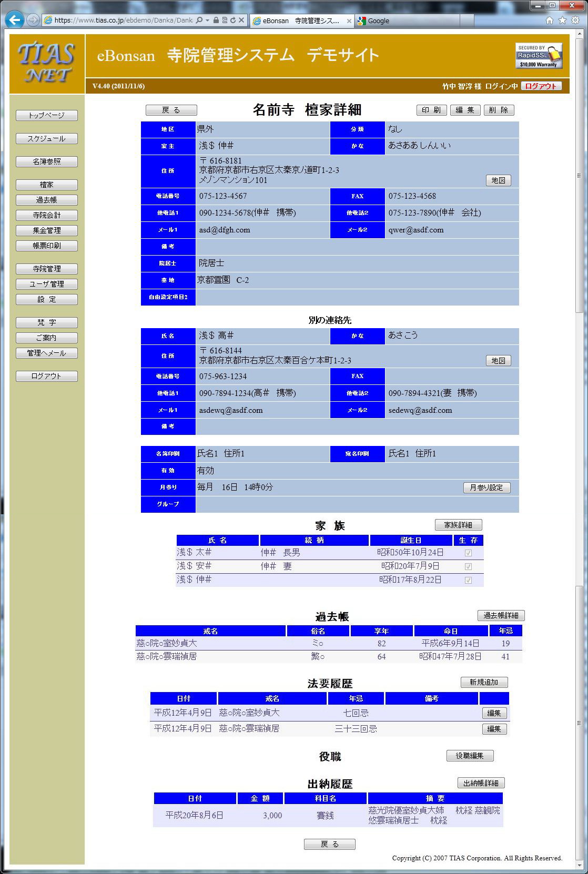Stop loading with the address bar X icon

pos(241,21)
